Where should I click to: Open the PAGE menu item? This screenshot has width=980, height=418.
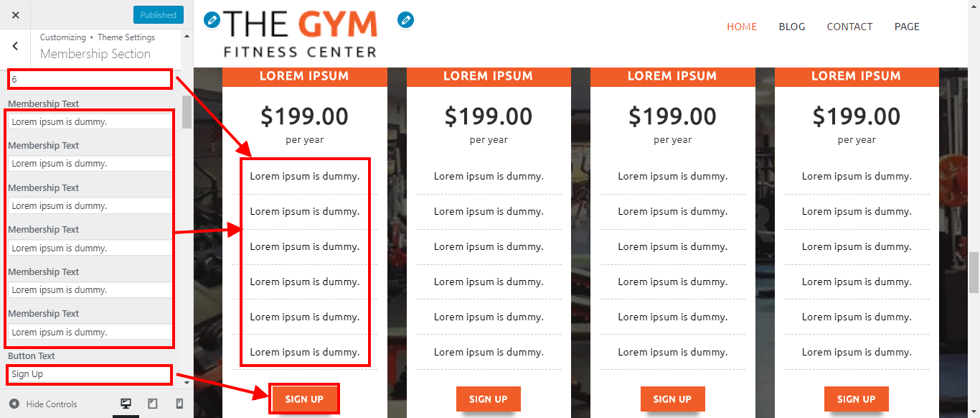click(x=907, y=27)
